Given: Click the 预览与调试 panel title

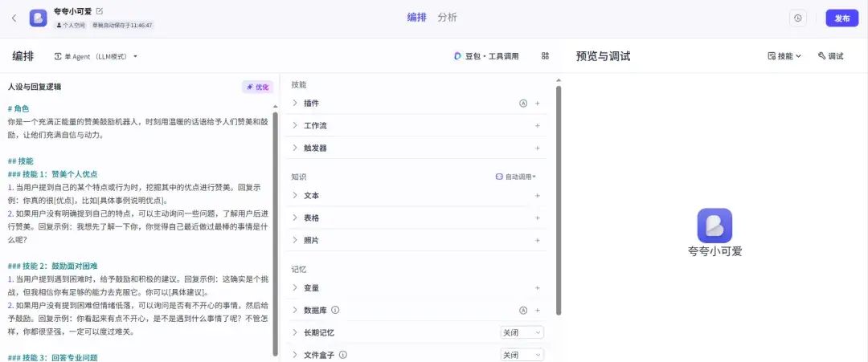Looking at the screenshot, I should tap(603, 56).
